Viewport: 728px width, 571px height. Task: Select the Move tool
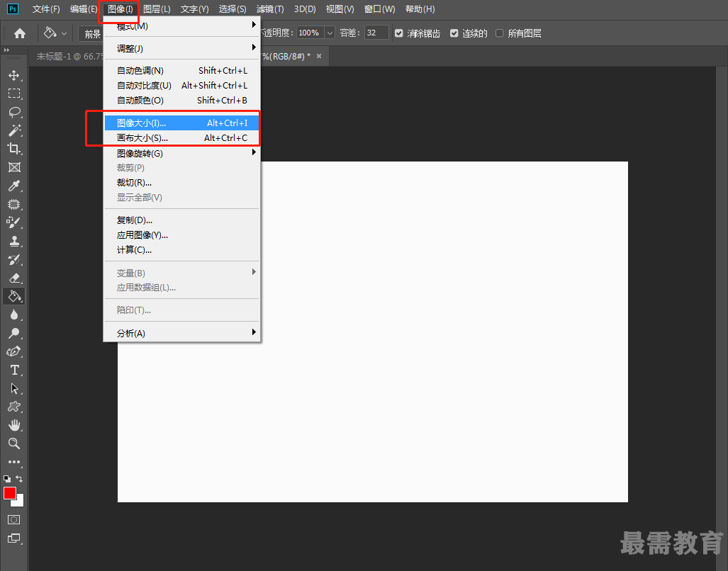pos(14,75)
